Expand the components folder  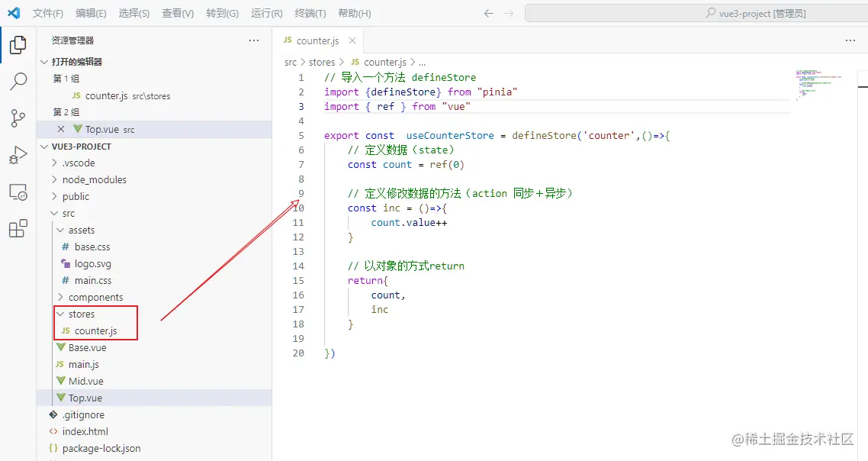pos(60,297)
